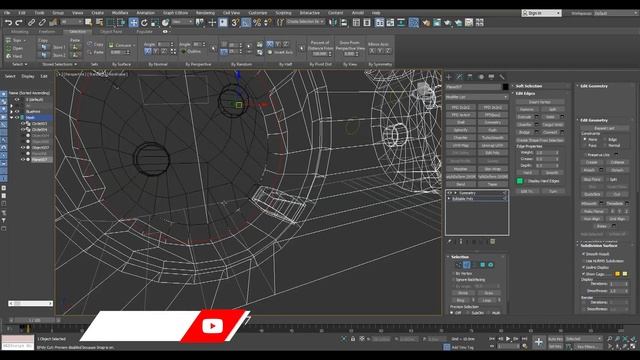Viewport: 640px width, 360px height.
Task: Choose Edge sub-object level in Selection rollout
Action: (466, 265)
